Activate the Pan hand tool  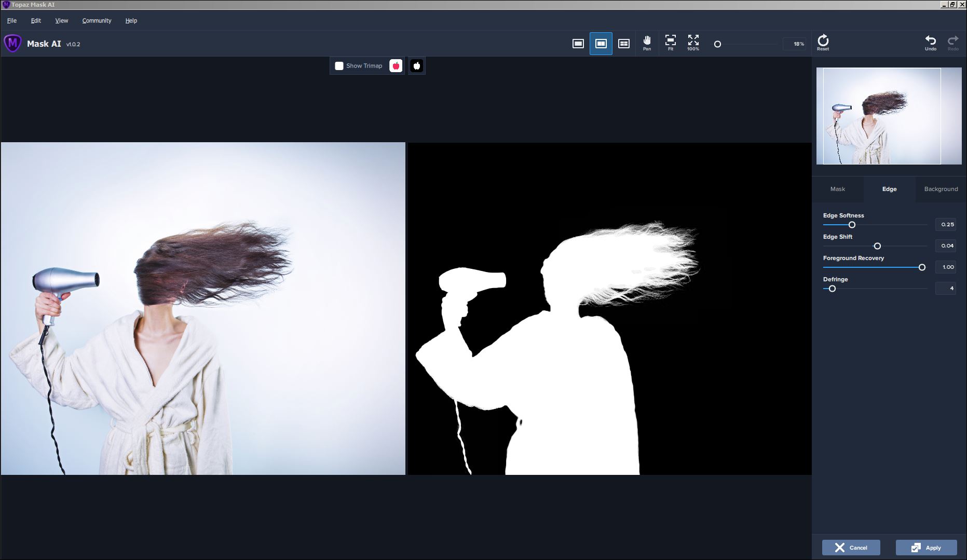[x=647, y=43]
